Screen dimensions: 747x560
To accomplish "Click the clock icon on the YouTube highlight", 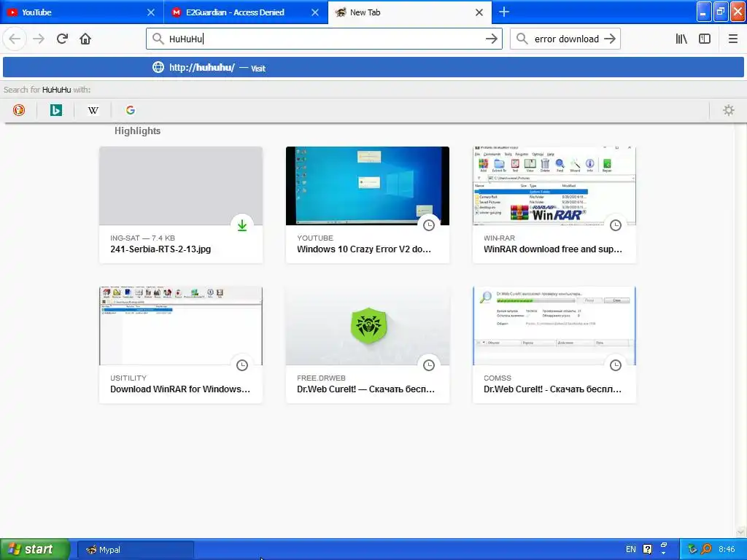I will coord(429,225).
